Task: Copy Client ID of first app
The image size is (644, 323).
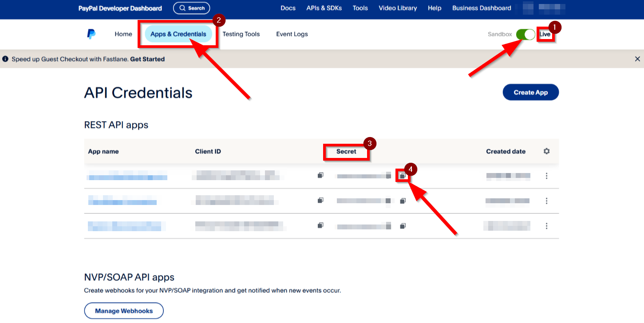Action: [320, 176]
